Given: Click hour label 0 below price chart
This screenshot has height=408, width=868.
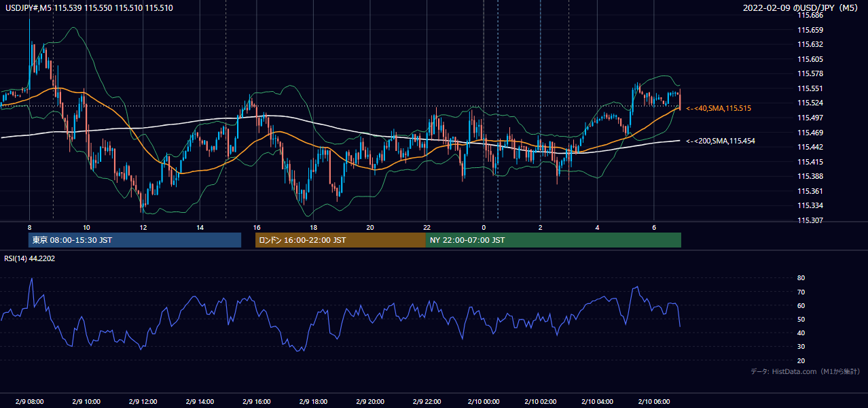Looking at the screenshot, I should point(484,227).
